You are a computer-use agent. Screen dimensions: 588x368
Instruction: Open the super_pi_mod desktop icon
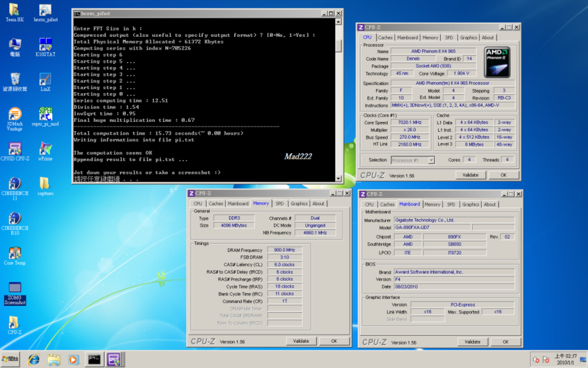tap(45, 117)
